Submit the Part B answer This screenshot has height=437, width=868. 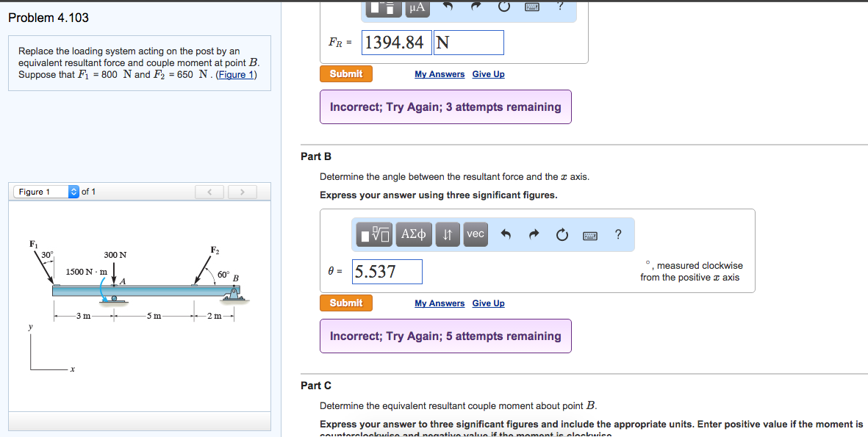[345, 303]
